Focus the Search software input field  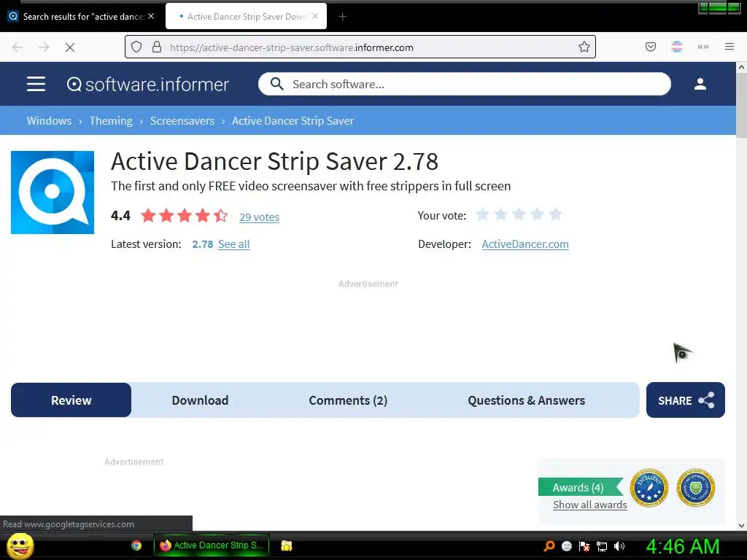point(465,84)
